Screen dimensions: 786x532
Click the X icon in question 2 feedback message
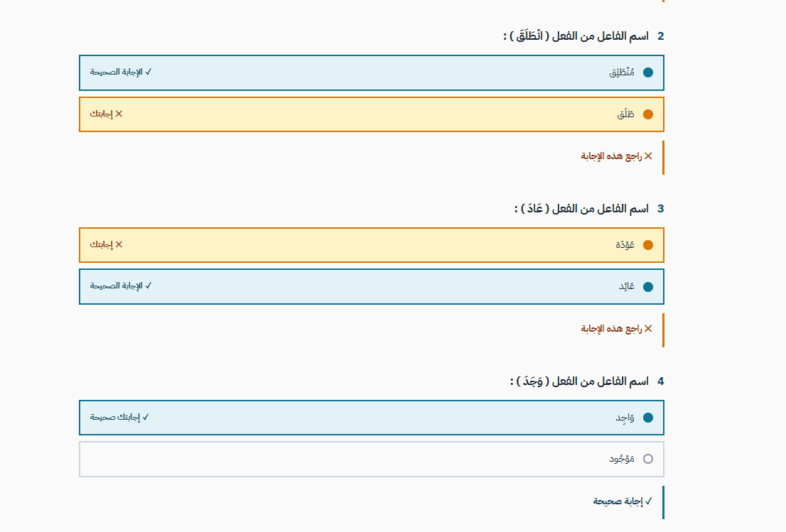click(648, 156)
